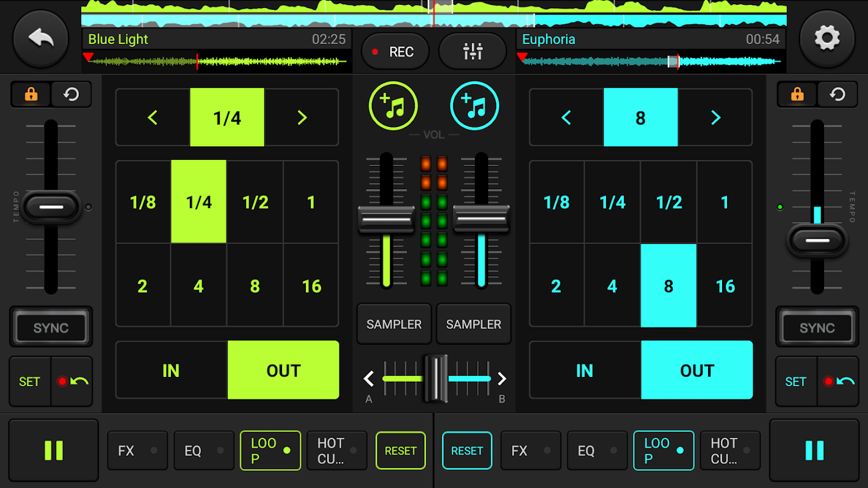Switch left deck to FX tab

pyautogui.click(x=137, y=451)
